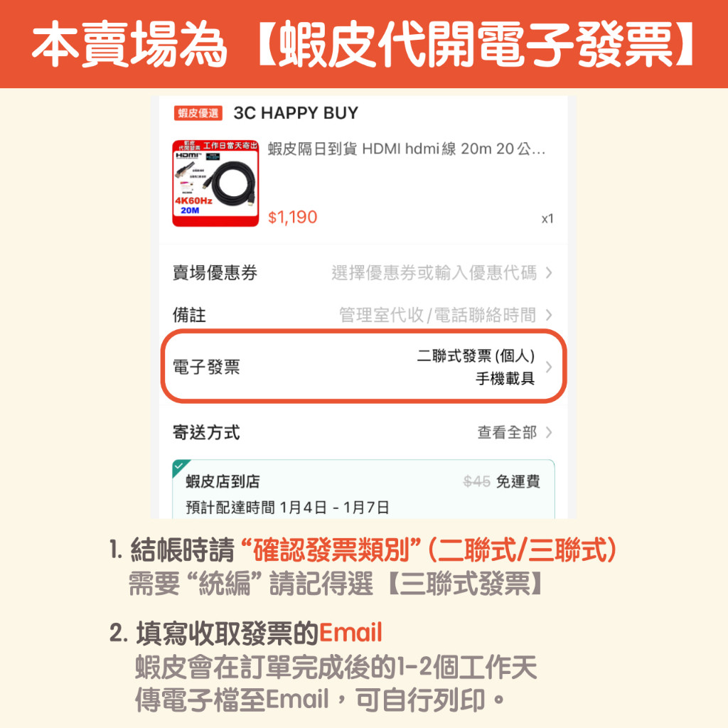Screen dimensions: 728x728
Task: Expand the 備註 row chevron
Action: (549, 315)
